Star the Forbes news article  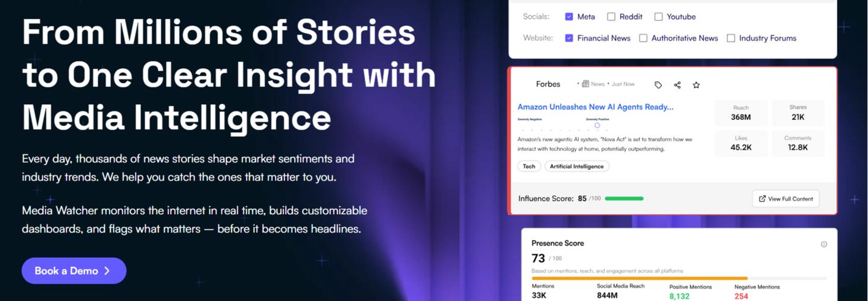696,85
